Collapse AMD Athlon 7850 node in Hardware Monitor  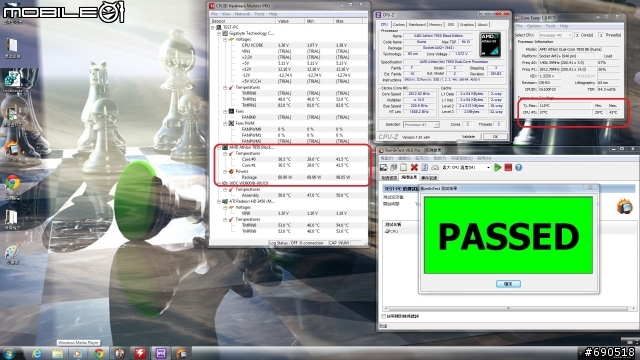coord(219,147)
